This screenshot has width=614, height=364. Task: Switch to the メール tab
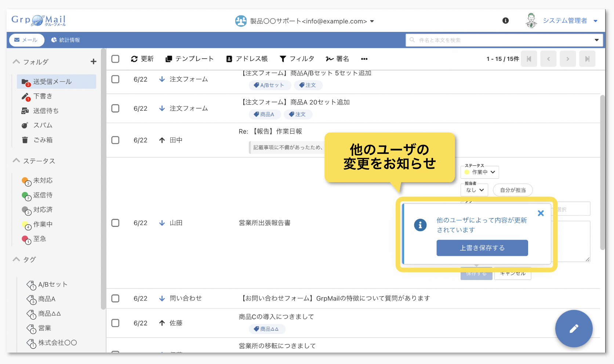click(x=26, y=40)
